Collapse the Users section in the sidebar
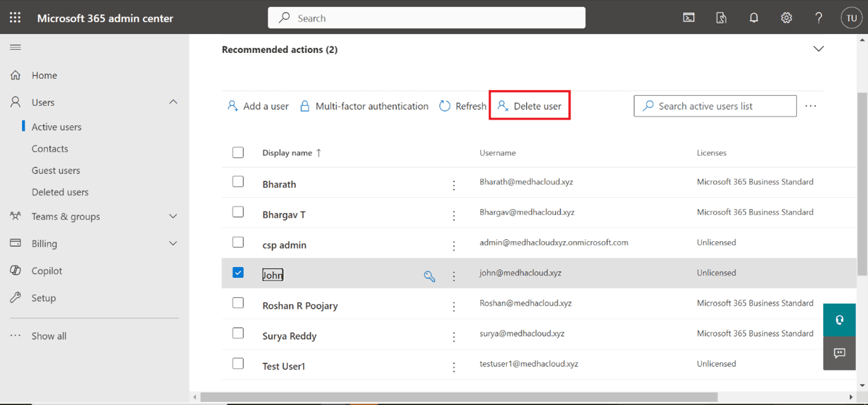The height and width of the screenshot is (405, 868). [x=173, y=101]
